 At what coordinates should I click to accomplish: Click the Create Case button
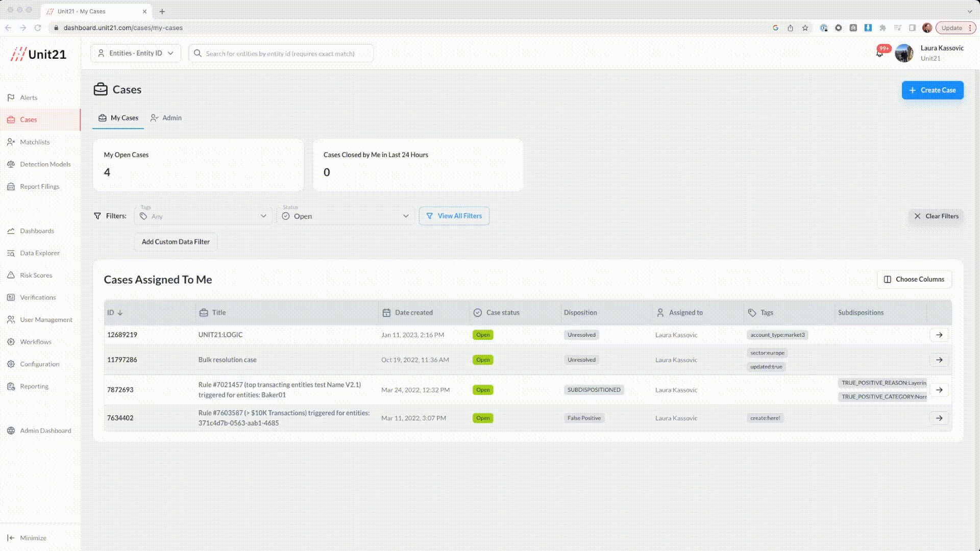pyautogui.click(x=932, y=90)
